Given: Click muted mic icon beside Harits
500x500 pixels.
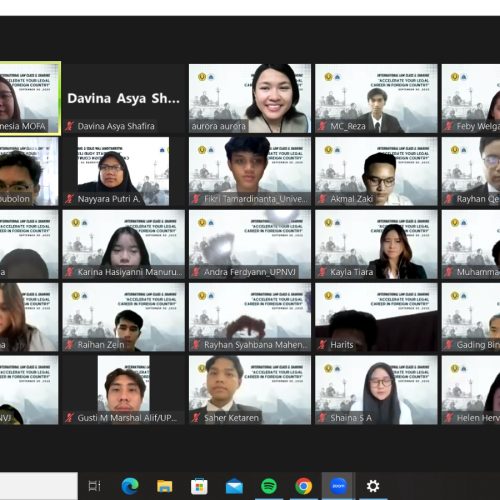Looking at the screenshot, I should 322,345.
